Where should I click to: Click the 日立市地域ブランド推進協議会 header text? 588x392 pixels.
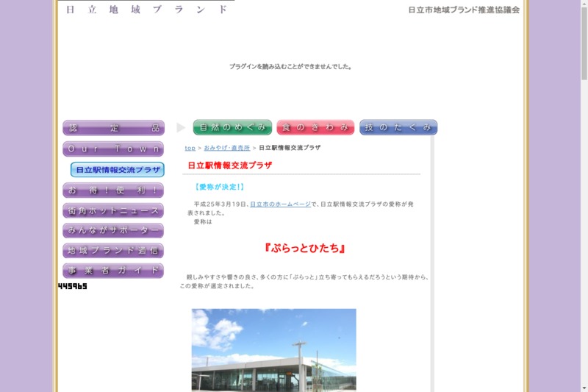click(464, 10)
